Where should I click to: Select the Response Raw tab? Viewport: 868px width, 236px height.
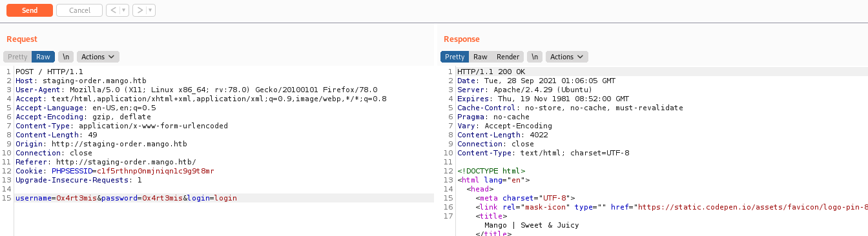coord(480,57)
